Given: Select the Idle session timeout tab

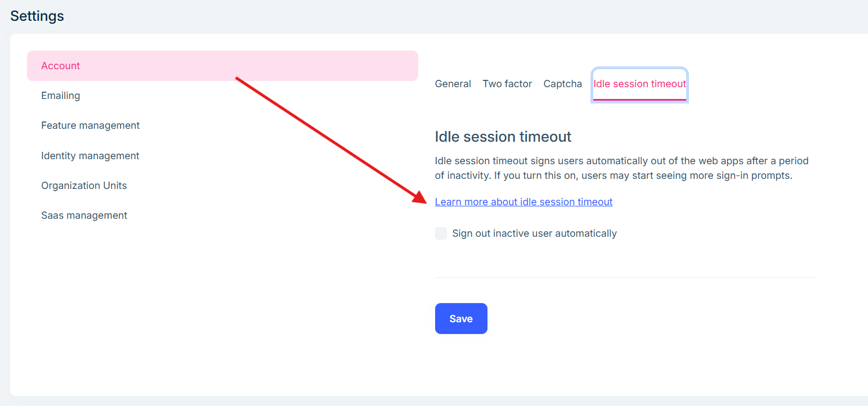Looking at the screenshot, I should click(x=639, y=84).
